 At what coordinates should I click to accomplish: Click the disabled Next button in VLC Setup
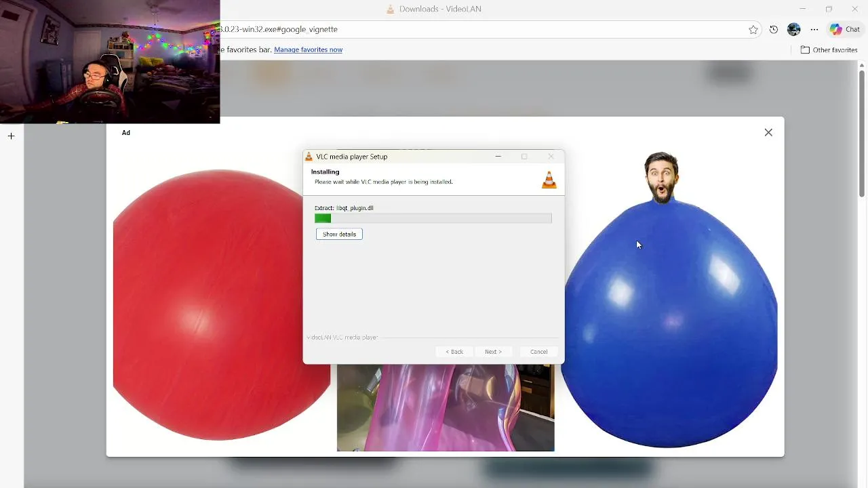pyautogui.click(x=493, y=352)
